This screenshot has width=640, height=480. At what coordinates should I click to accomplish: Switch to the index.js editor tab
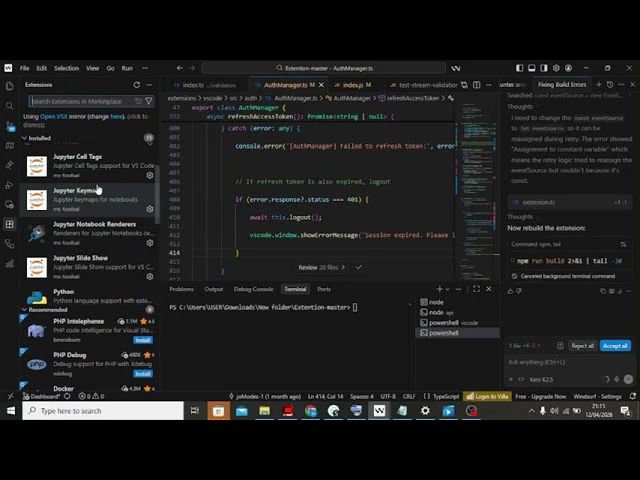point(353,85)
